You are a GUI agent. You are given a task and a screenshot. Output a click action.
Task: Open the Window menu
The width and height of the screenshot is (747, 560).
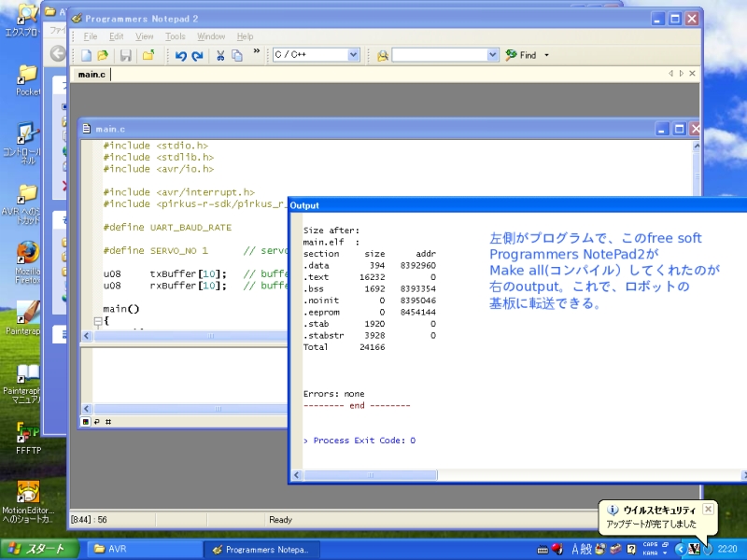pyautogui.click(x=211, y=36)
